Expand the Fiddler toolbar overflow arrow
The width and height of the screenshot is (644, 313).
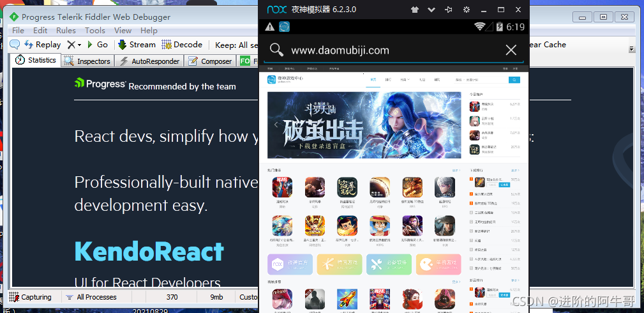(x=632, y=49)
